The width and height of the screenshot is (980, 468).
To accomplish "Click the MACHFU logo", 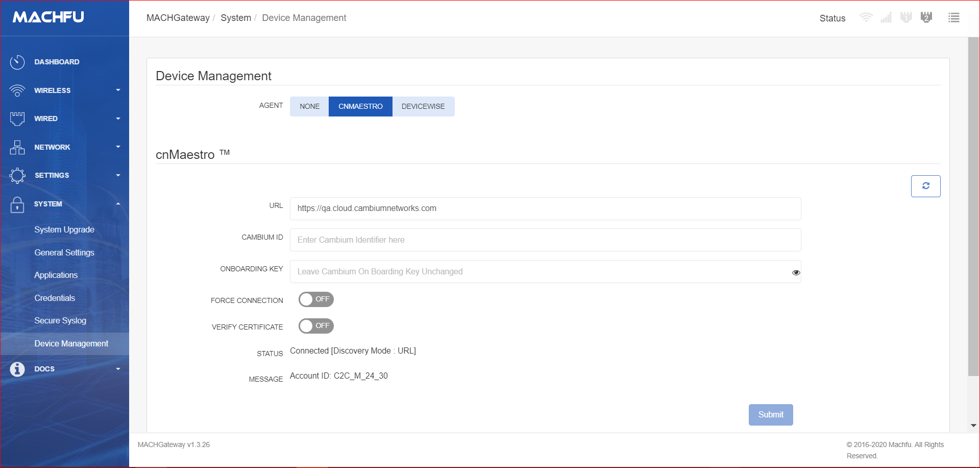I will 48,17.
